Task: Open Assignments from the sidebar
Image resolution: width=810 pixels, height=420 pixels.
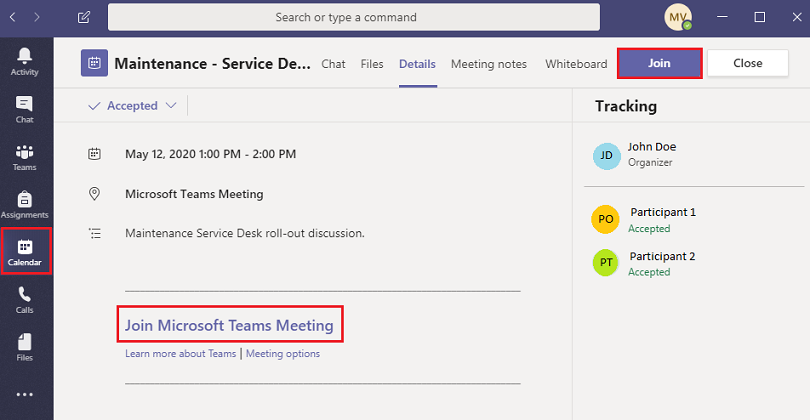Action: pos(25,205)
